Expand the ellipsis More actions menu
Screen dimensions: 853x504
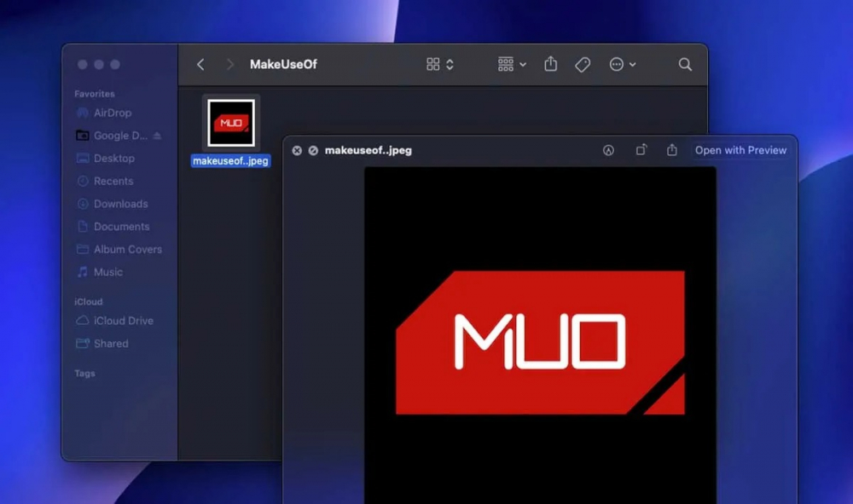tap(623, 65)
